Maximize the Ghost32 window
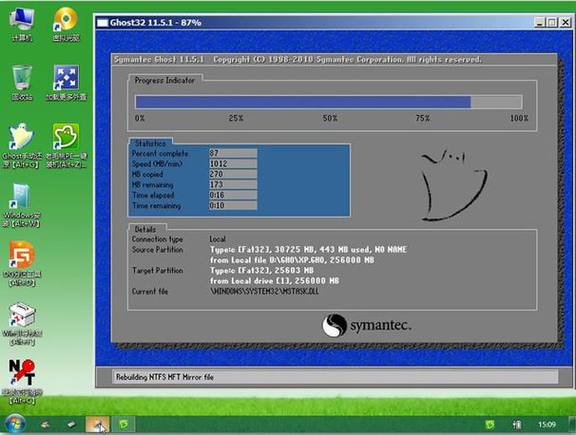This screenshot has height=435, width=576. click(x=552, y=22)
